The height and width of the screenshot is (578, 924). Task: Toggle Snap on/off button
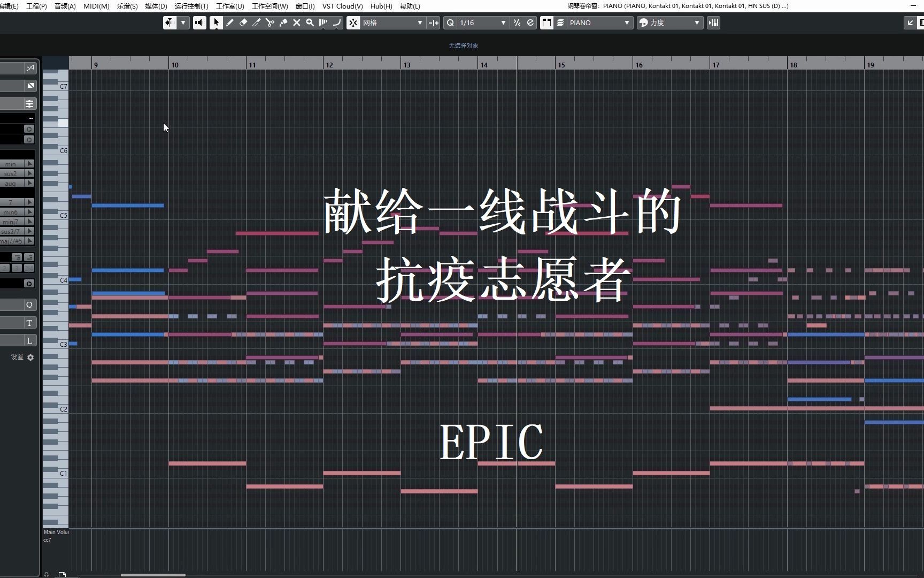pyautogui.click(x=353, y=22)
